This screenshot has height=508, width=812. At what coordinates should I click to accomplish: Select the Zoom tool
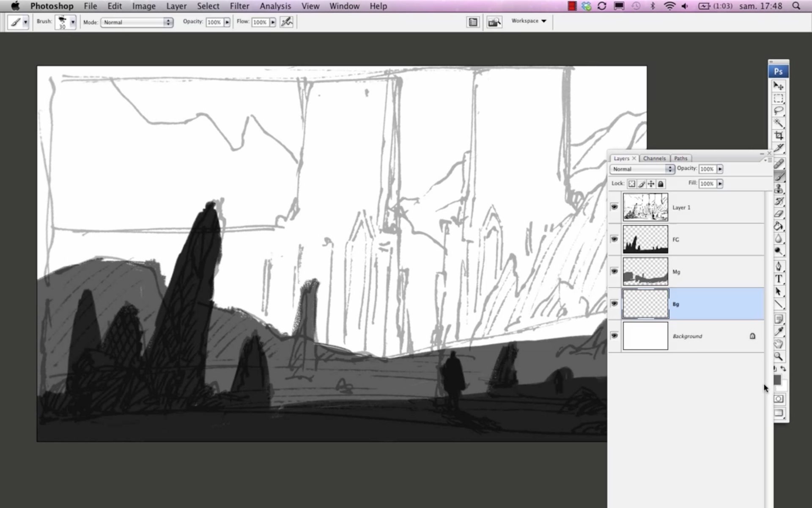click(x=778, y=356)
